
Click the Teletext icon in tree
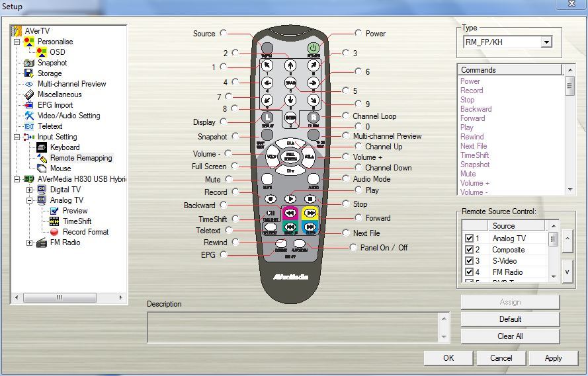click(29, 126)
